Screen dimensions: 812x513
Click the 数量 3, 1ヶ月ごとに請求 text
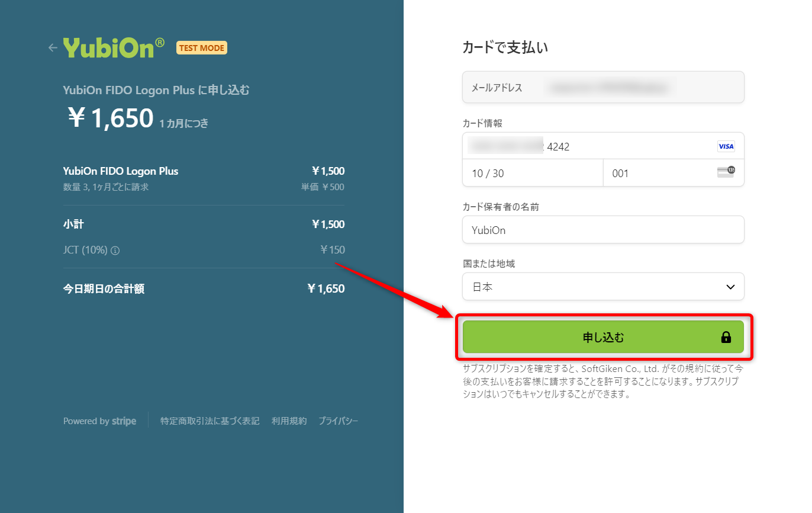point(106,187)
